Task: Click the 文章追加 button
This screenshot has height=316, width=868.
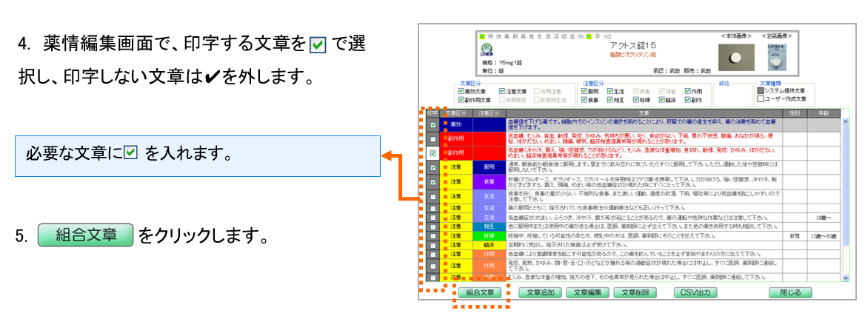Action: [x=540, y=293]
